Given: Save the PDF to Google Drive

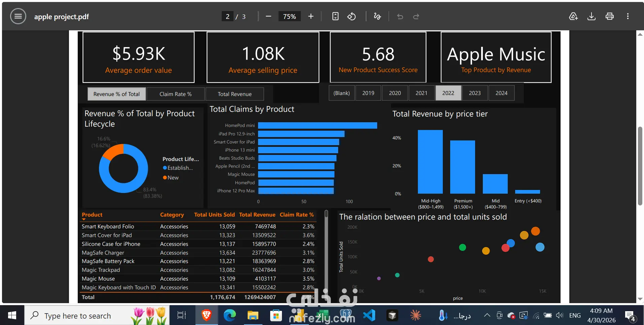Looking at the screenshot, I should pyautogui.click(x=573, y=17).
